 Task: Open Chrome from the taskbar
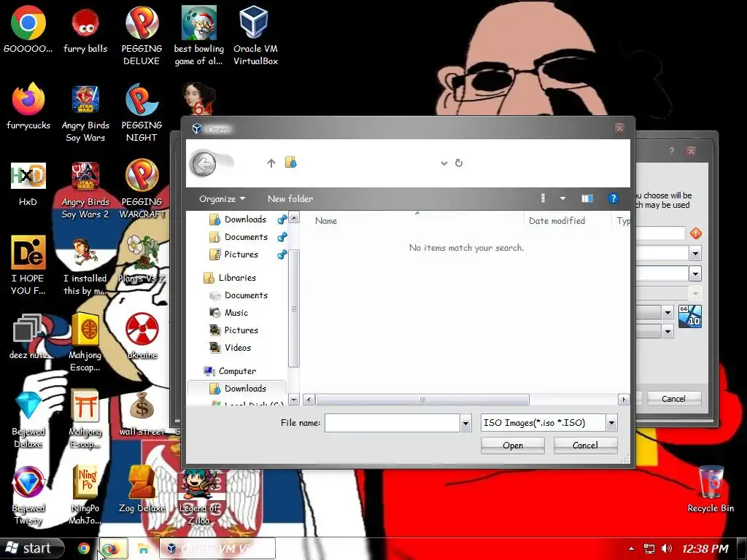[84, 548]
